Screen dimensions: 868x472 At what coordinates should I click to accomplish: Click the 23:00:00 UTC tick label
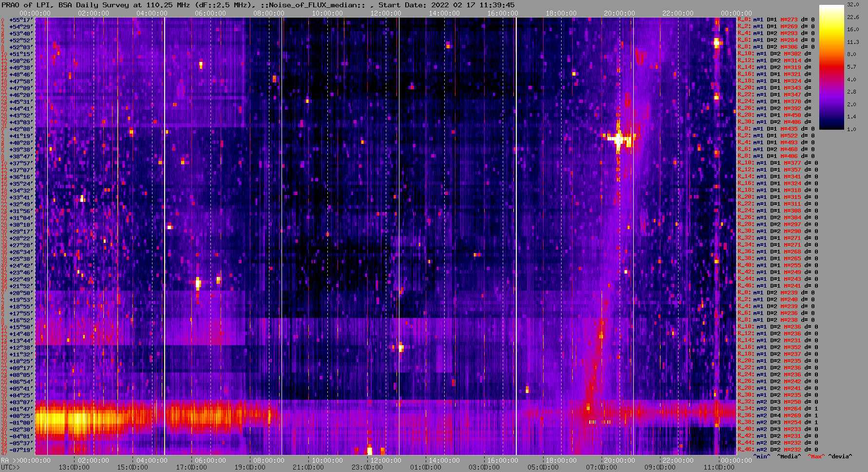(367, 467)
